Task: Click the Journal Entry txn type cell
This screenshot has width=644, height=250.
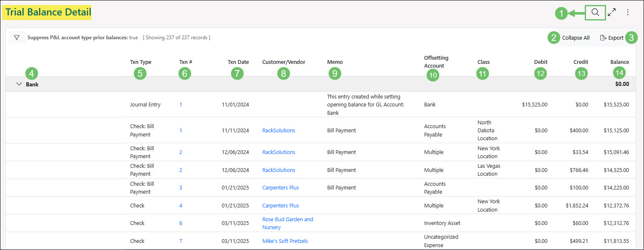Action: (x=145, y=105)
